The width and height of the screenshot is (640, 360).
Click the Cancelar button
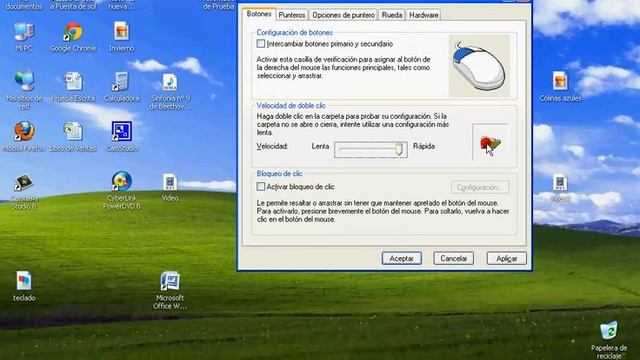click(453, 258)
